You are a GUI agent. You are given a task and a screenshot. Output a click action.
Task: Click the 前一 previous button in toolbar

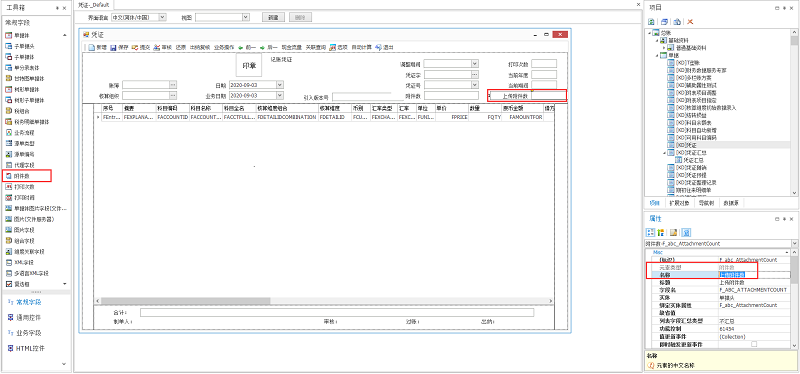pyautogui.click(x=246, y=47)
